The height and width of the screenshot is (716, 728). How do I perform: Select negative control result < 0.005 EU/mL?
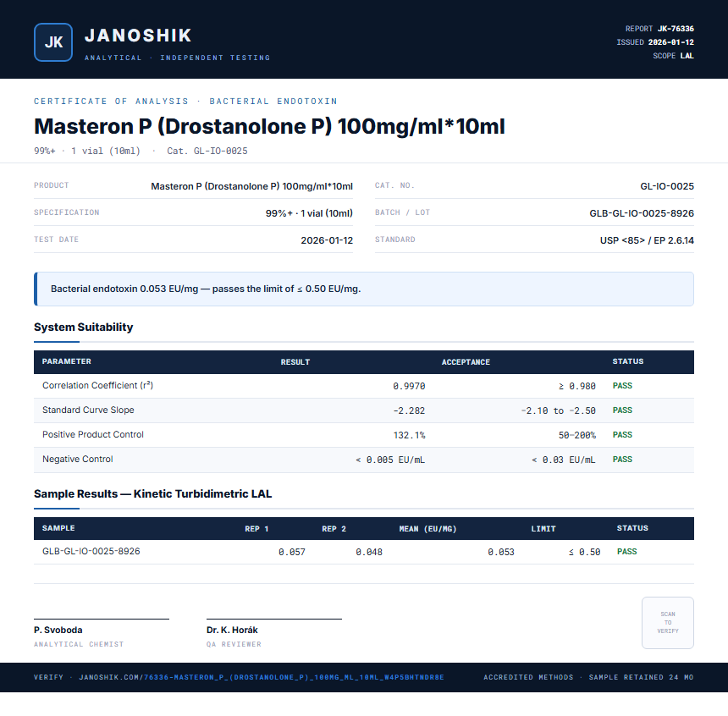pos(390,460)
